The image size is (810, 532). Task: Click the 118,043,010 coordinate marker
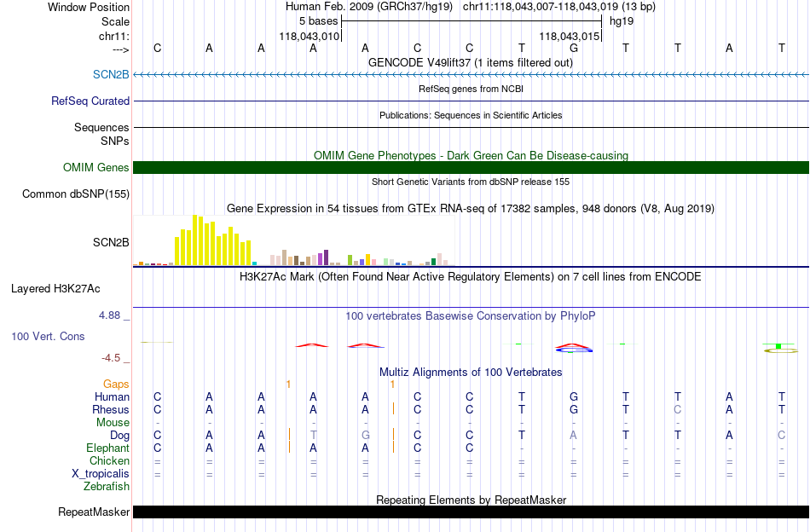pyautogui.click(x=310, y=36)
